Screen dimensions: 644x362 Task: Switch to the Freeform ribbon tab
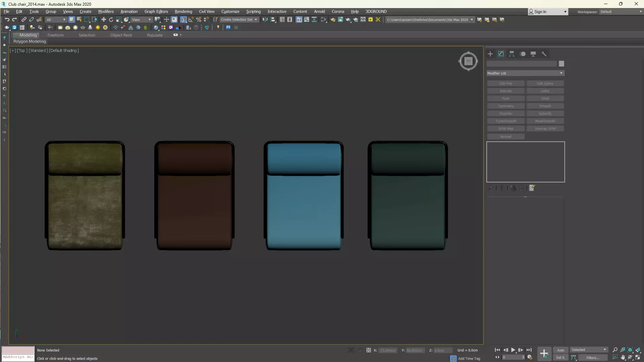[55, 35]
